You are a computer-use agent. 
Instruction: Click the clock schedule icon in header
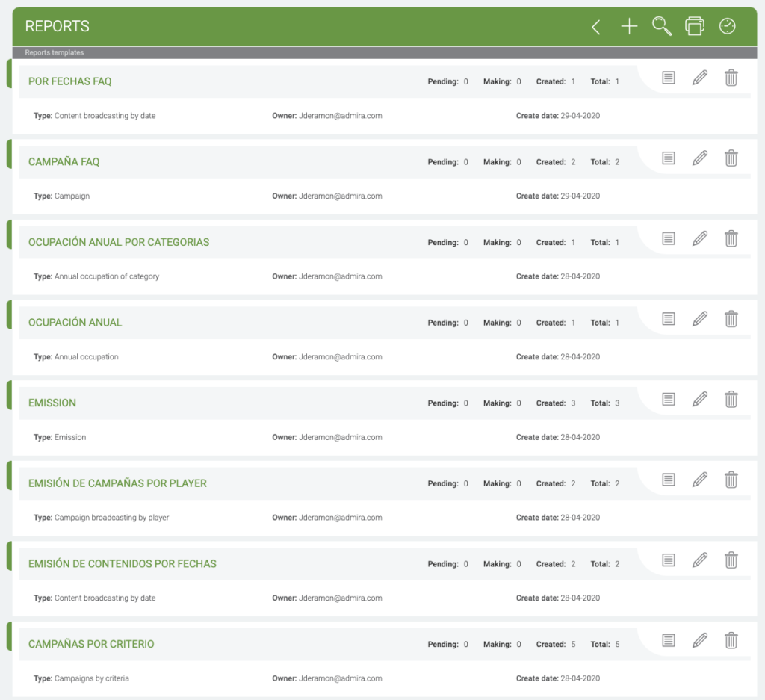727,26
